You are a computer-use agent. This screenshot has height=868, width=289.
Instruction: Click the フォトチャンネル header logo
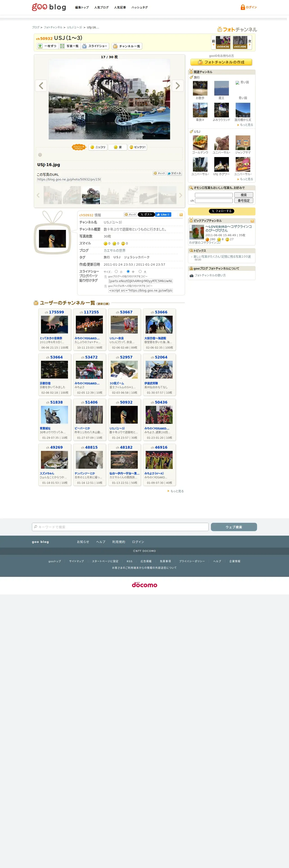click(x=237, y=29)
